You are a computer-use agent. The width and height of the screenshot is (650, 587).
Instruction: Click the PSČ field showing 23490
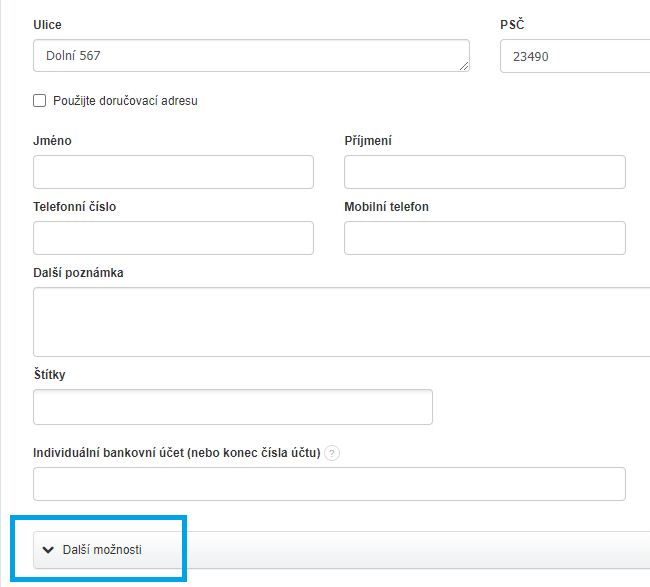(575, 56)
